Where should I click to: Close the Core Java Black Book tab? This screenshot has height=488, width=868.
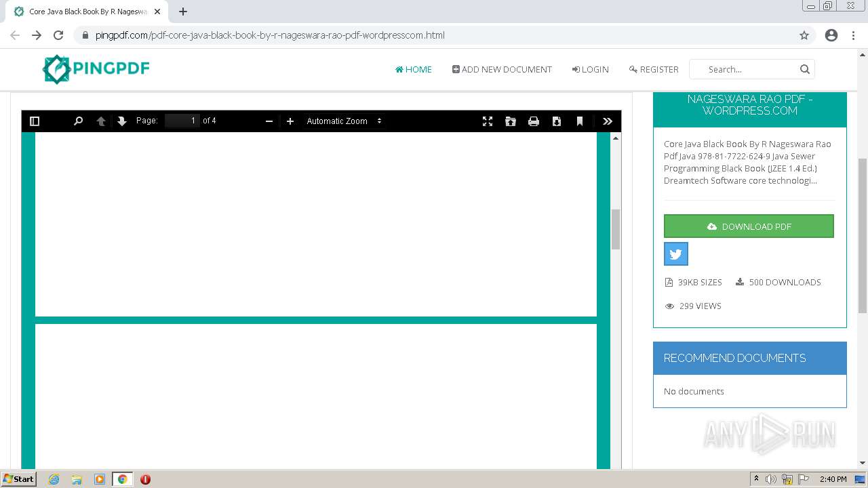[x=157, y=12]
